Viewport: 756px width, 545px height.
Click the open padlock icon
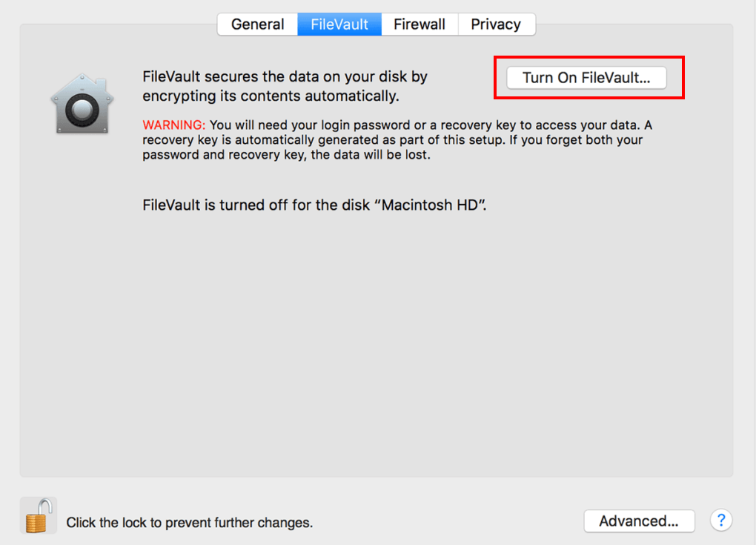(x=36, y=515)
